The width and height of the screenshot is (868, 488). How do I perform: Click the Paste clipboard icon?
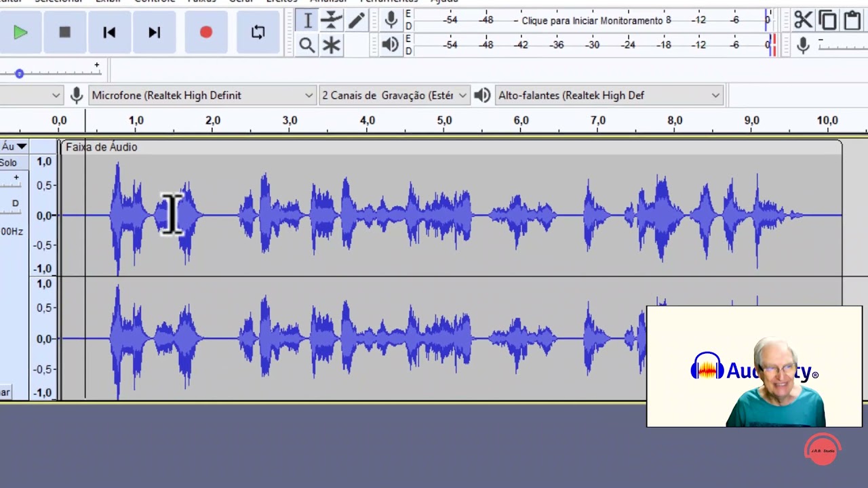pyautogui.click(x=852, y=20)
